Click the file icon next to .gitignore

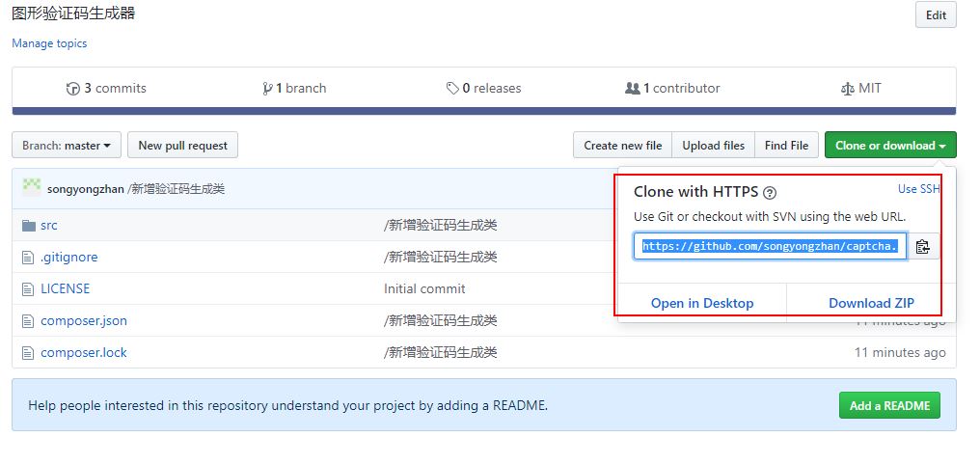click(28, 258)
